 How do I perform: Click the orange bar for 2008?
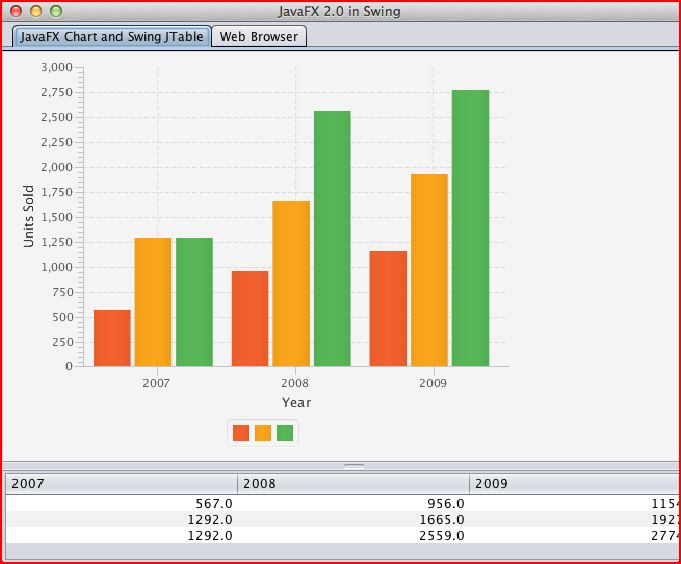[291, 284]
